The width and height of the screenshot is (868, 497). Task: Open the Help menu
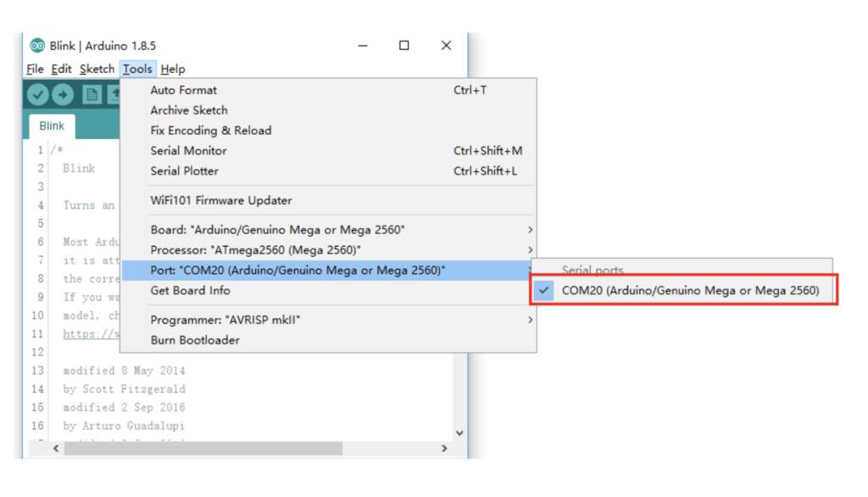pos(173,69)
